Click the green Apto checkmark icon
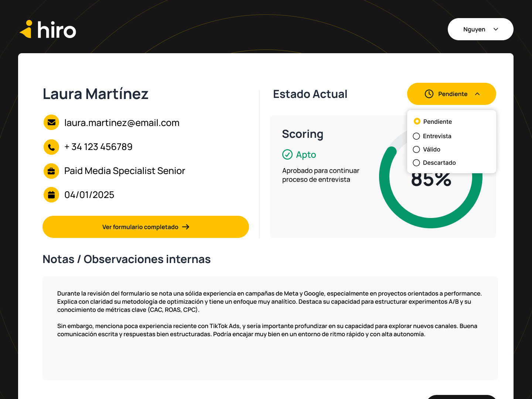Image resolution: width=532 pixels, height=399 pixels. pos(287,154)
